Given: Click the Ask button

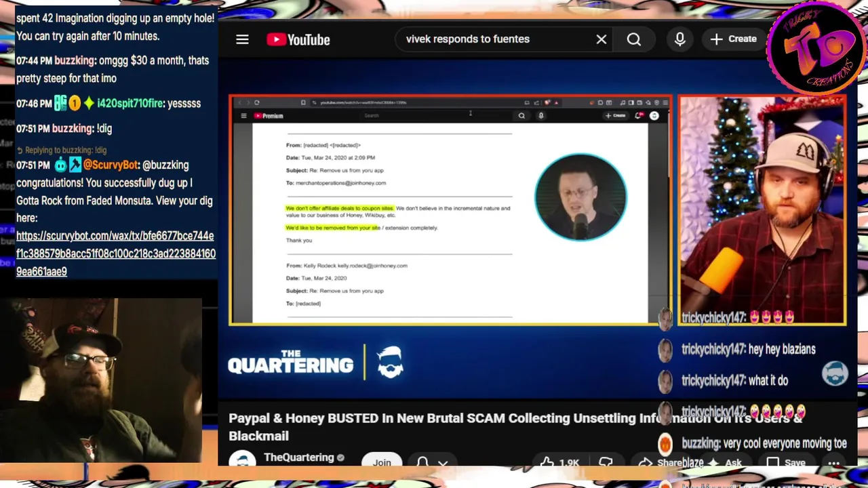Looking at the screenshot, I should 724,463.
